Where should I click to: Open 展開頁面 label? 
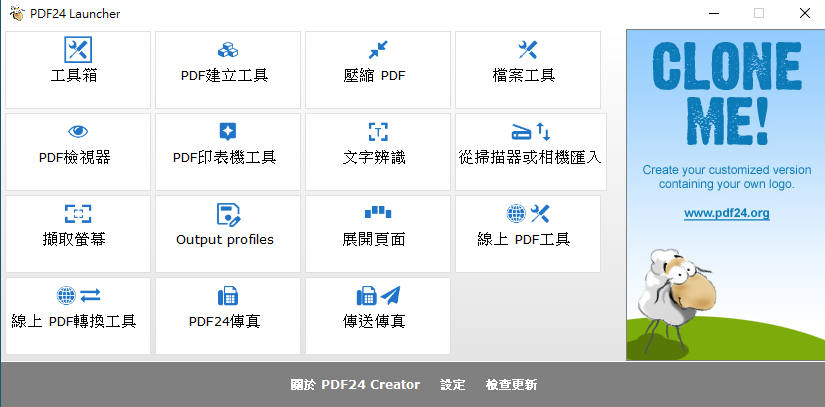click(374, 240)
